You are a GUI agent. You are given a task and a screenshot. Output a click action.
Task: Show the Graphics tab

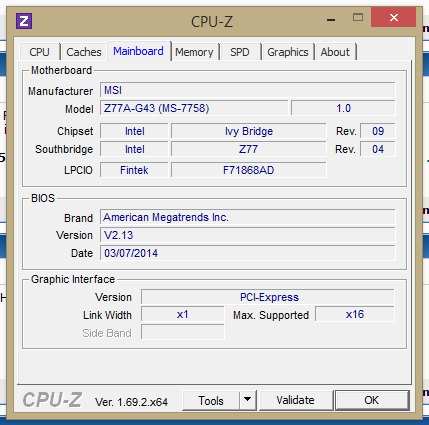tap(288, 52)
